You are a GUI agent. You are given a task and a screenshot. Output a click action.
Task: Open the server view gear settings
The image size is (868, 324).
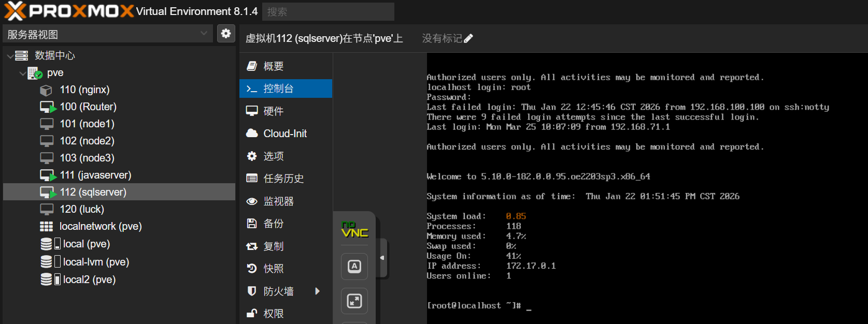pyautogui.click(x=226, y=34)
